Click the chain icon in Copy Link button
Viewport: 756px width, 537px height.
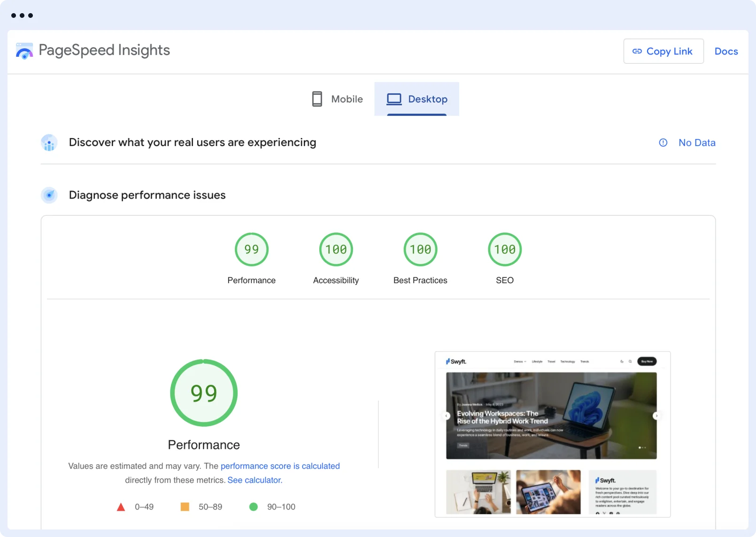pos(638,51)
